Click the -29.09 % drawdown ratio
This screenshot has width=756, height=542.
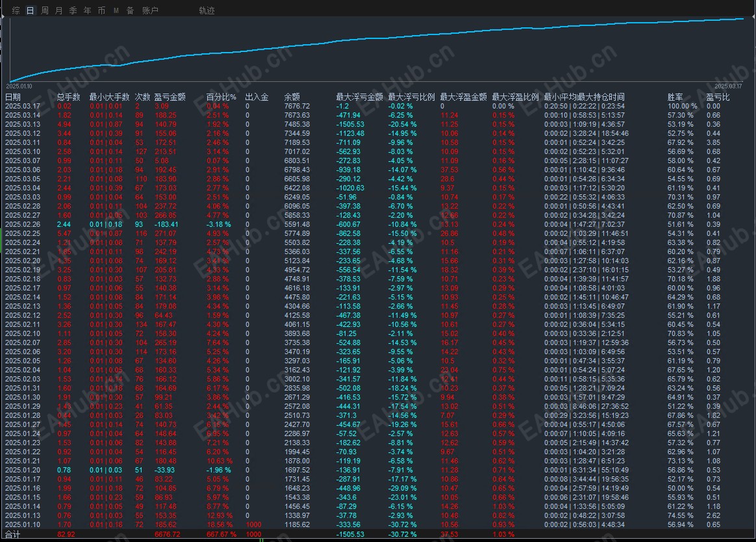click(403, 489)
